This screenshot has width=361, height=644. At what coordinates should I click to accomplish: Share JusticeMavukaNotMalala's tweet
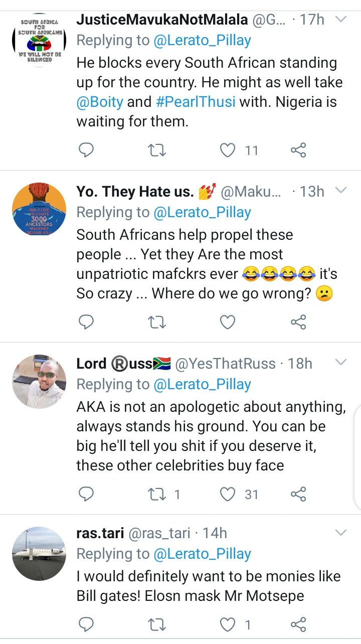point(298,149)
